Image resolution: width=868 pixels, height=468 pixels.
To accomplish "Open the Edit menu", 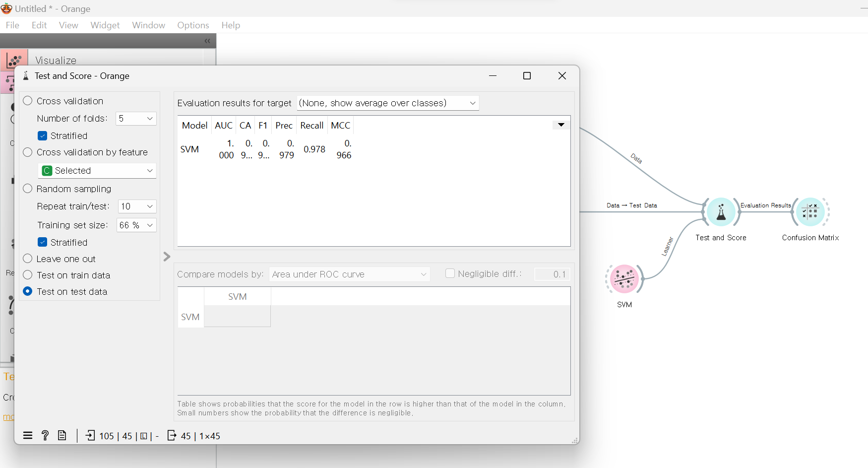I will 39,25.
